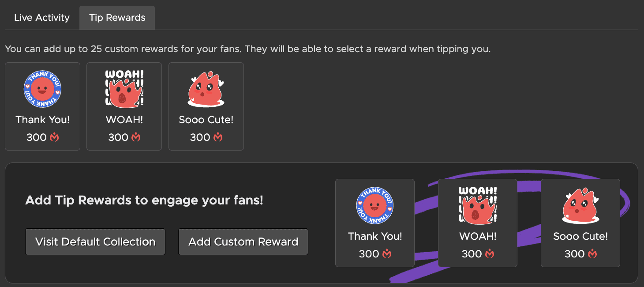The image size is (644, 287).
Task: Click the Thank You! label on the top reward card
Action: (42, 120)
